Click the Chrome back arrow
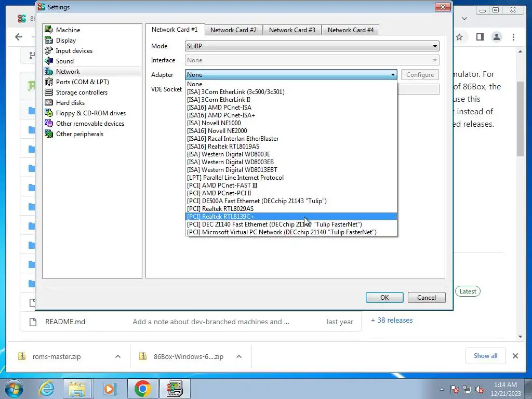 [x=19, y=37]
